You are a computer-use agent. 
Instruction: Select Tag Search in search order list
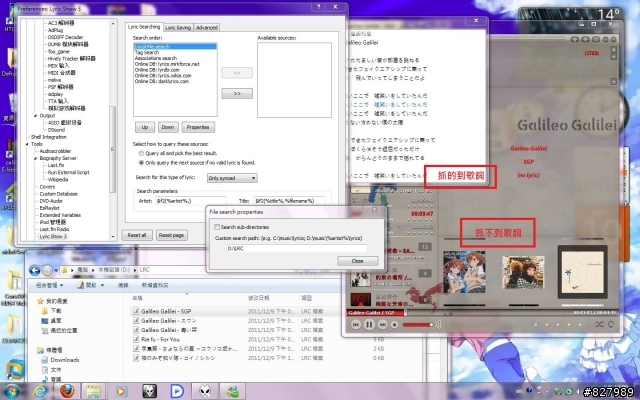147,52
